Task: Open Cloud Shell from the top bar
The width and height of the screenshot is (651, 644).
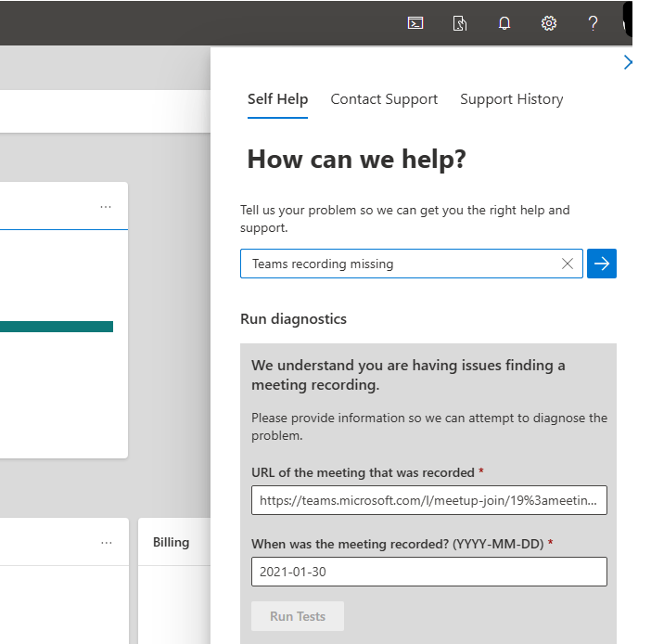Action: click(x=415, y=23)
